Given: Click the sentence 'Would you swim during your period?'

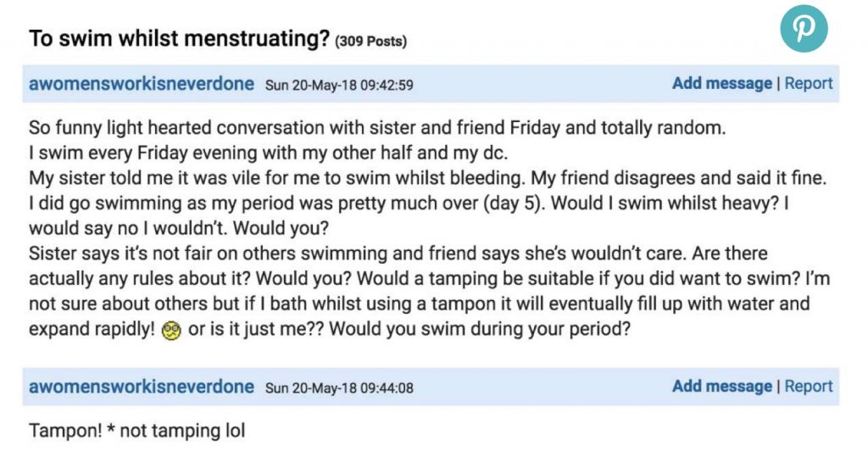Looking at the screenshot, I should coord(480,329).
